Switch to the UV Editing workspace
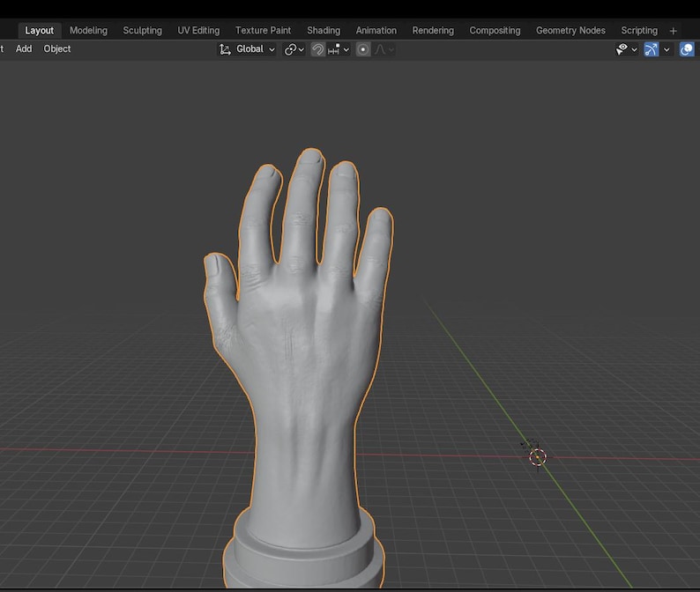This screenshot has width=700, height=592. click(x=198, y=30)
